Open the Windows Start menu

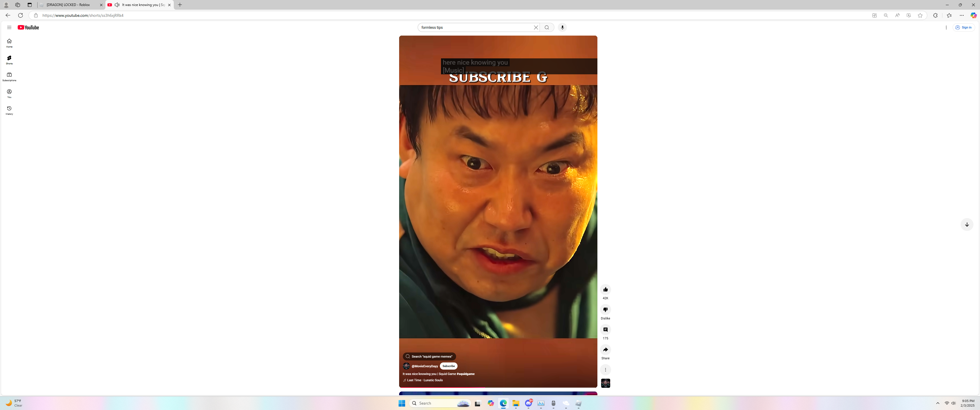point(402,403)
